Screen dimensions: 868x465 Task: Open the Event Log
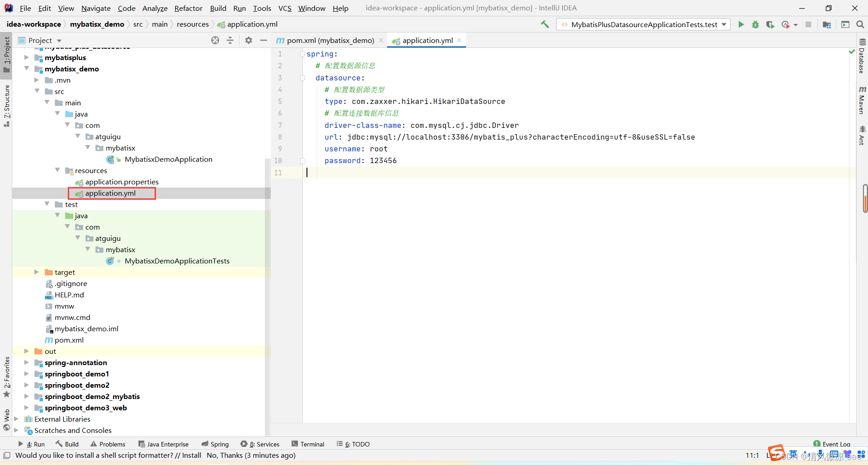click(832, 444)
